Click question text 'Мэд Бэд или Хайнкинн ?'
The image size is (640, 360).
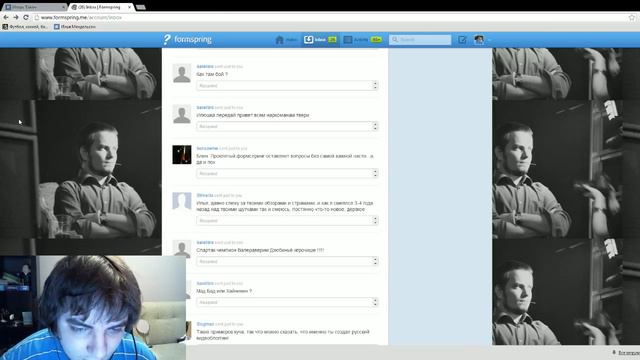pyautogui.click(x=224, y=291)
